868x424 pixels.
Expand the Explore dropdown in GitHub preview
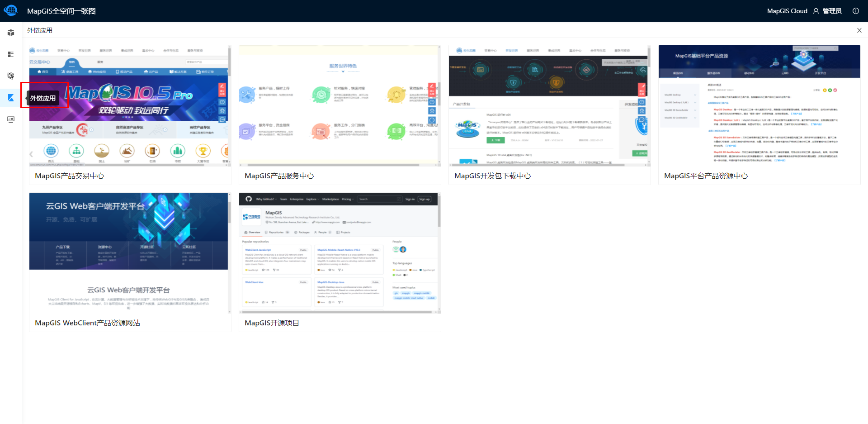coord(312,199)
